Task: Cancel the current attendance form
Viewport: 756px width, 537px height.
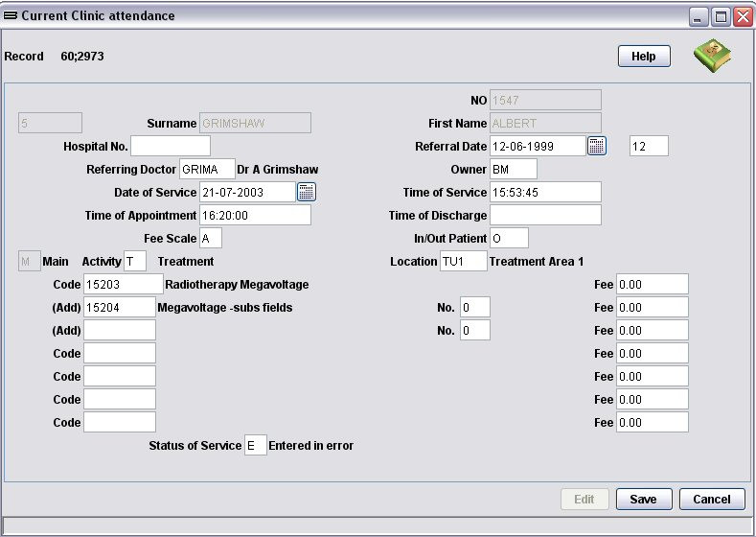Action: pos(712,499)
